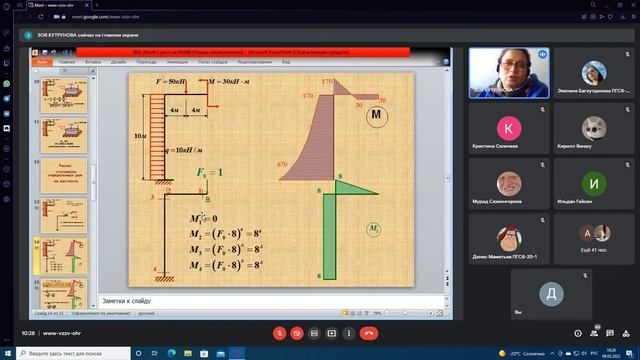The height and width of the screenshot is (360, 640).
Task: Select Кирилл participant tile
Action: coord(594,128)
